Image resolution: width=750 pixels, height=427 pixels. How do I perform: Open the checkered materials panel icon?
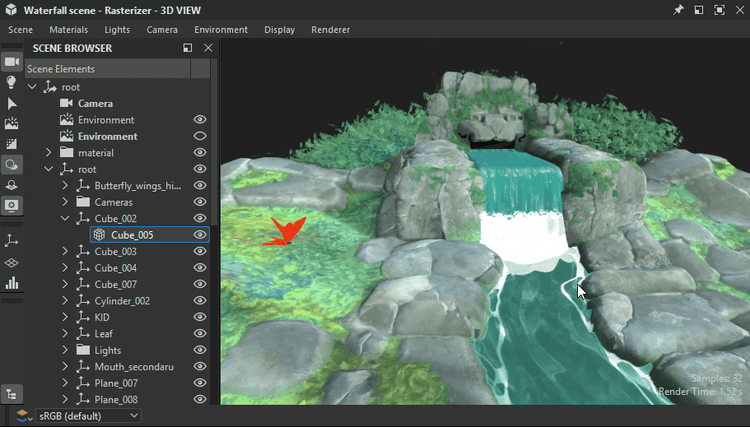click(11, 144)
